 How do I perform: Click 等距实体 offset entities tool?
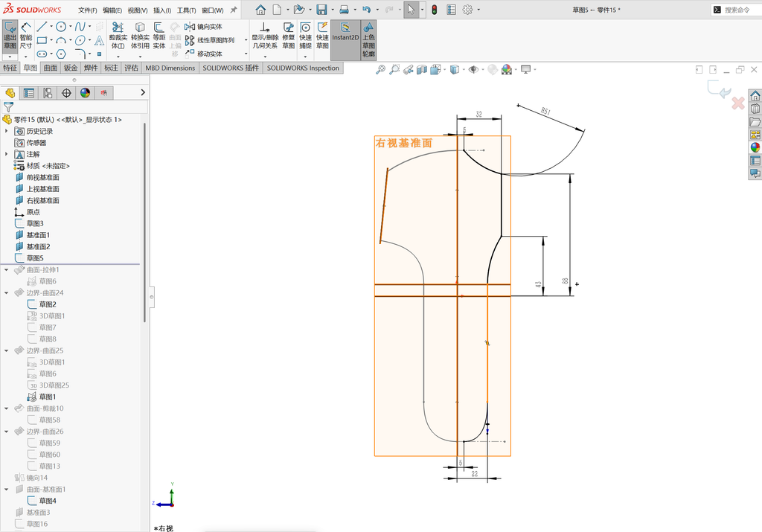click(159, 36)
